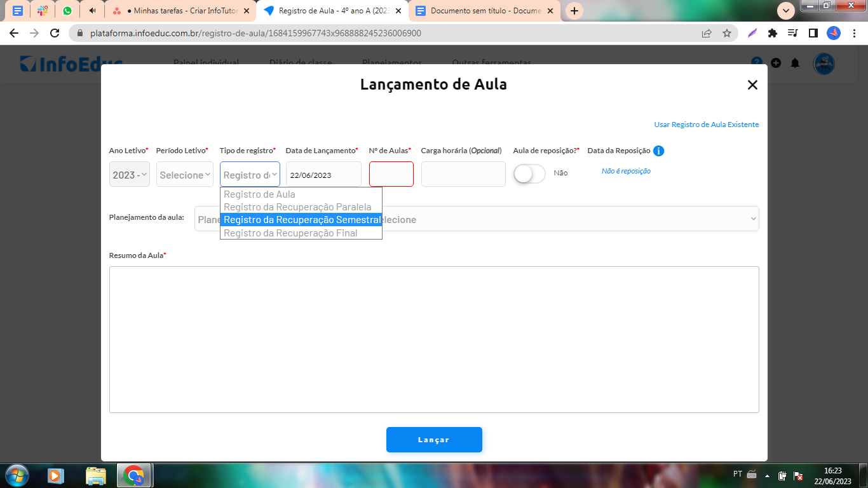Open the pinned Slack tab
868x488 pixels.
[x=43, y=11]
